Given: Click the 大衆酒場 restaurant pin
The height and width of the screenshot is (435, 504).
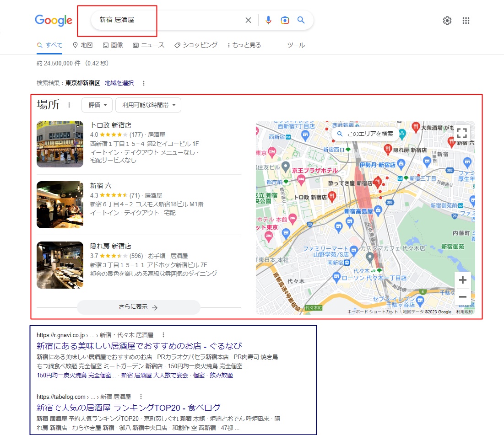Looking at the screenshot, I should [416, 127].
